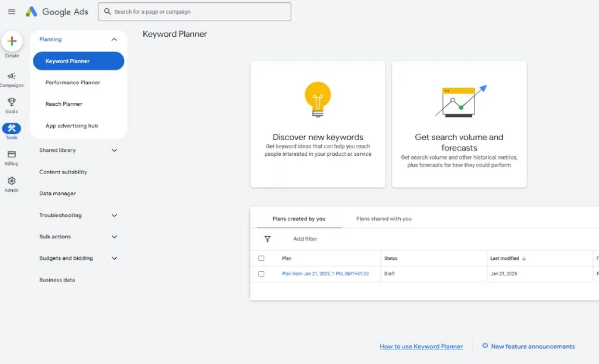599x364 pixels.
Task: Click Add filter
Action: [x=305, y=239]
